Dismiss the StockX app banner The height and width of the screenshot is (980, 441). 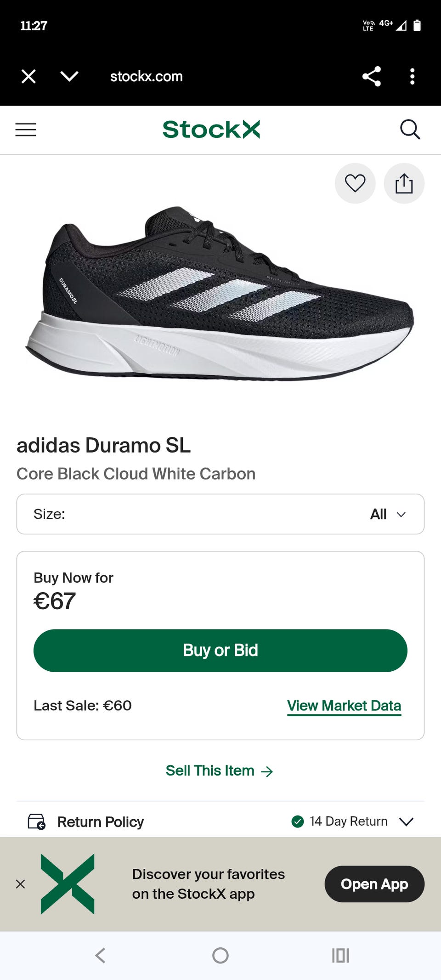tap(21, 884)
